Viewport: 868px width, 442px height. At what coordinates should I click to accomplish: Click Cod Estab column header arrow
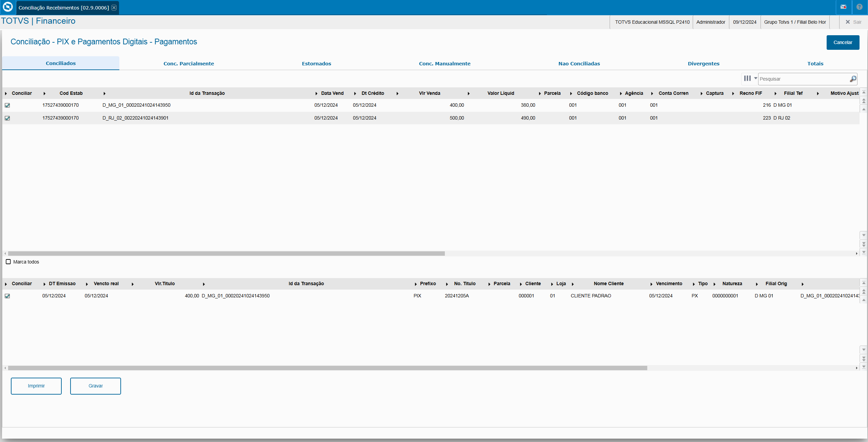point(44,93)
